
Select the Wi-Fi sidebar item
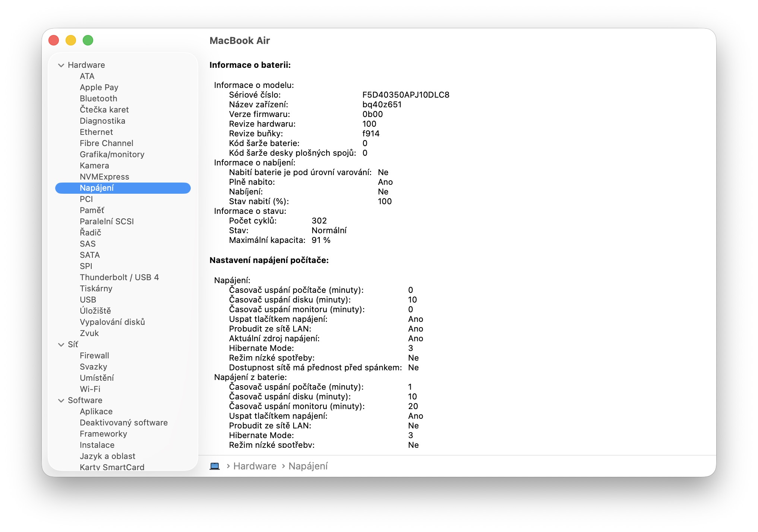point(90,389)
